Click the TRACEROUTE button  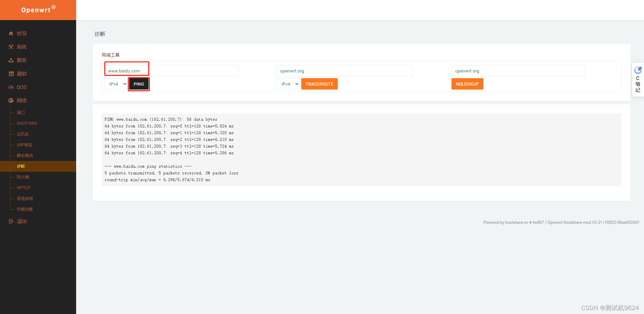(319, 84)
